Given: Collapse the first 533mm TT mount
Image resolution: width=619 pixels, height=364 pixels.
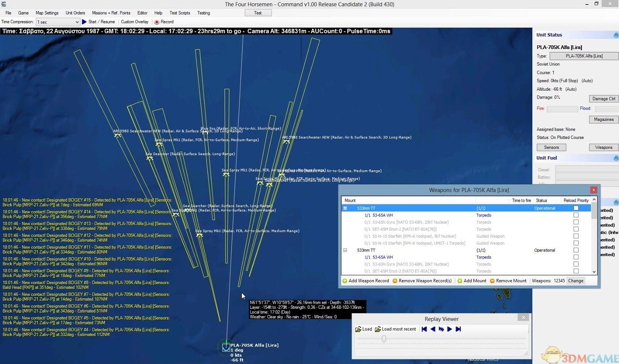Looking at the screenshot, I should 345,208.
